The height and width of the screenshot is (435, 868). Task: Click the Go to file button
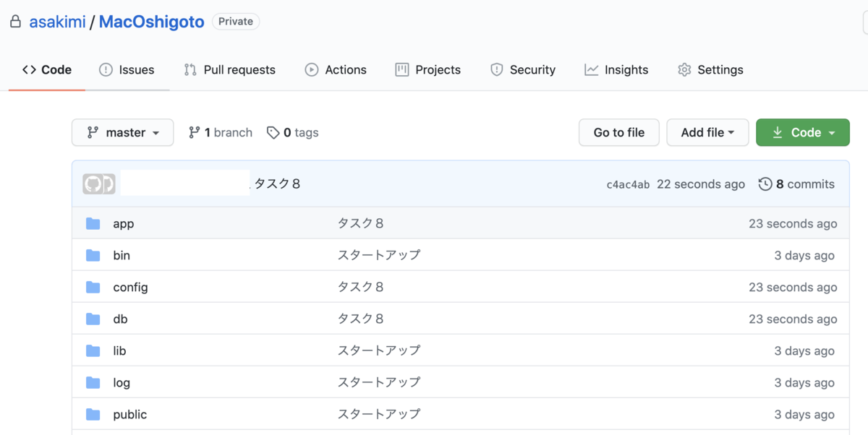coord(618,132)
